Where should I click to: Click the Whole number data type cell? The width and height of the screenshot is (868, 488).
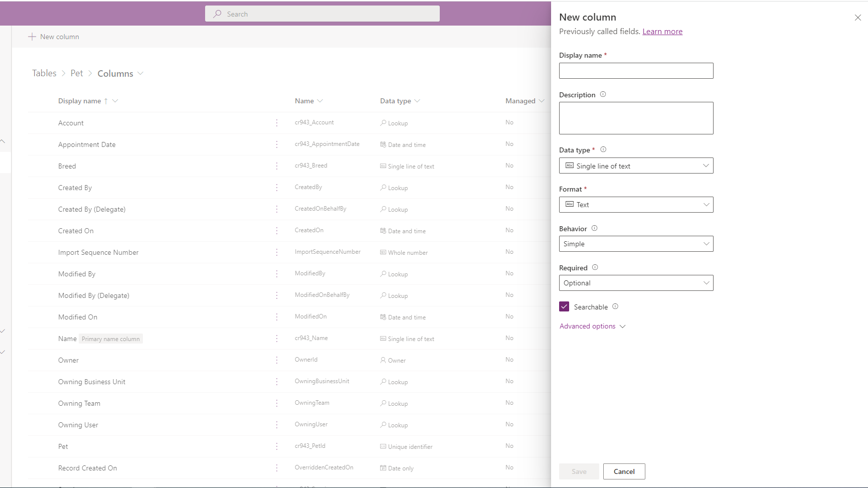[404, 252]
